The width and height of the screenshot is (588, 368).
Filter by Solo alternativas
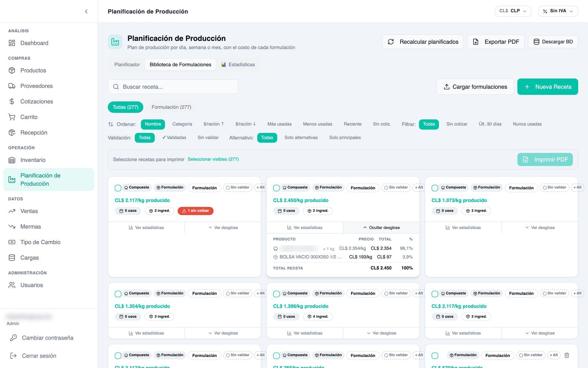(301, 138)
